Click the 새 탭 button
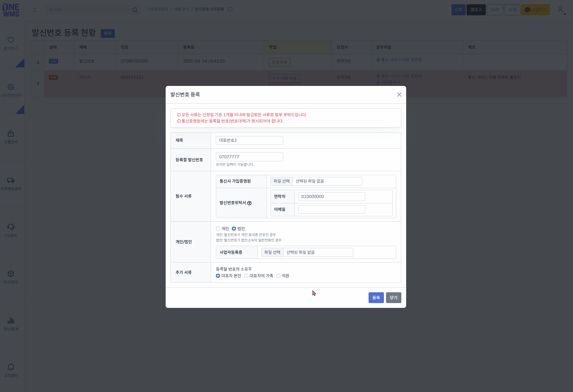The image size is (573, 392). pyautogui.click(x=512, y=10)
